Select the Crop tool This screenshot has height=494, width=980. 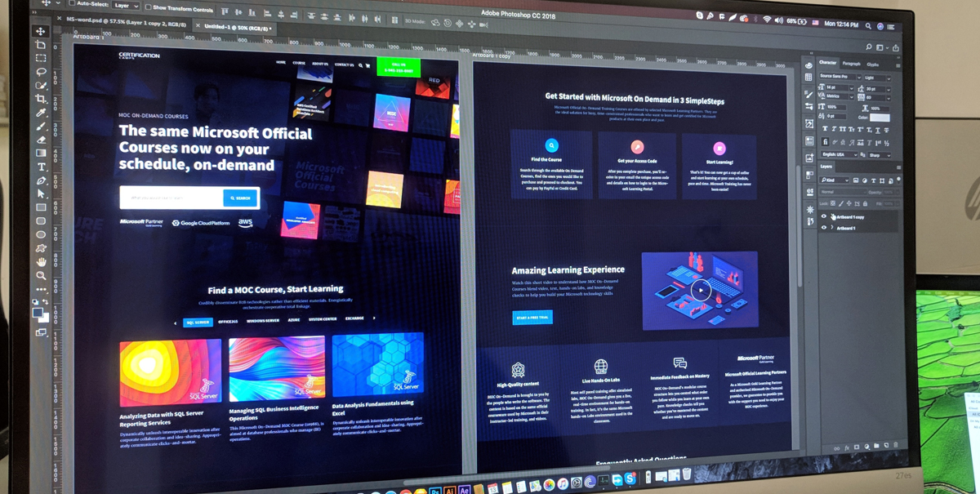[x=41, y=99]
